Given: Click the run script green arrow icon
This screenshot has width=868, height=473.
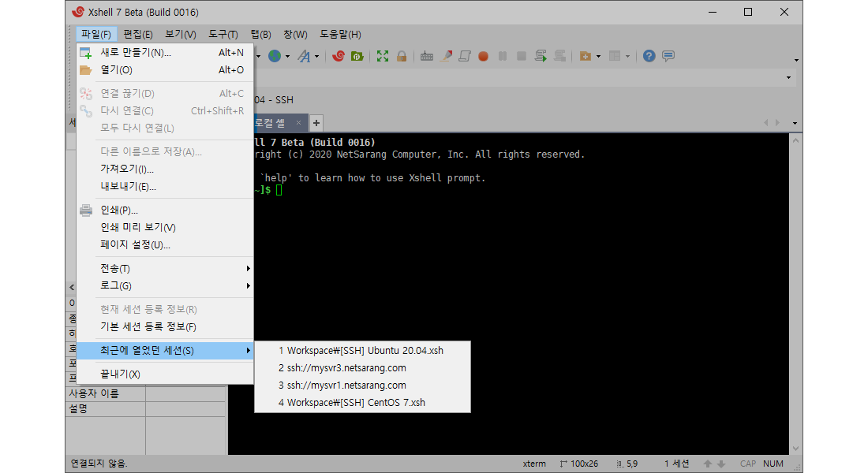Looking at the screenshot, I should (x=541, y=56).
